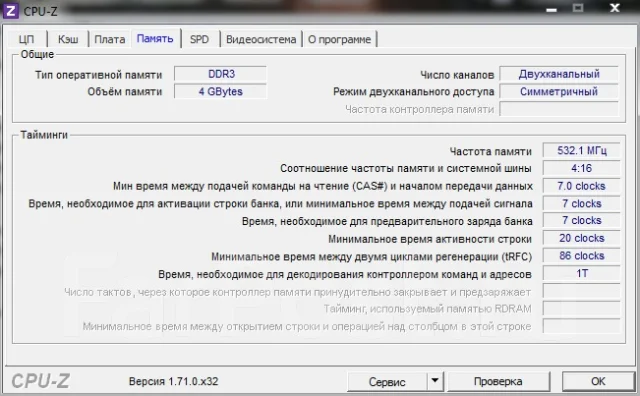The height and width of the screenshot is (396, 640).
Task: Minimize the CPU-Z window
Action: click(552, 9)
